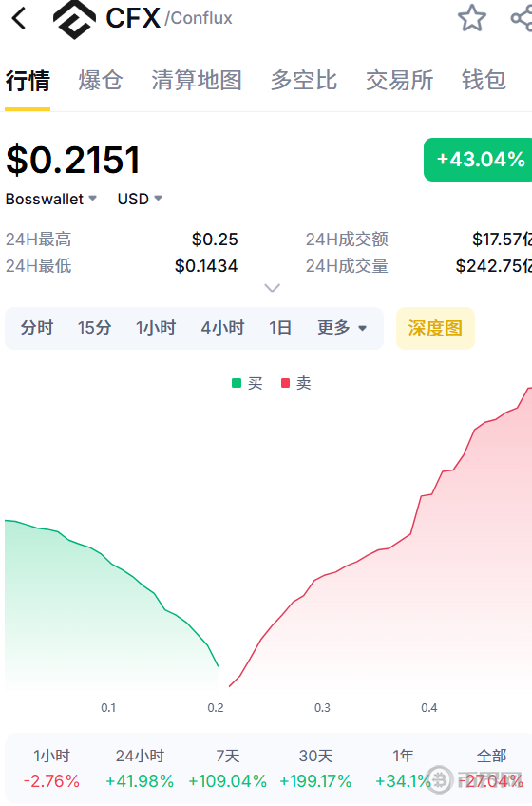The width and height of the screenshot is (532, 806).
Task: Tap the share icon
Action: coord(522,18)
